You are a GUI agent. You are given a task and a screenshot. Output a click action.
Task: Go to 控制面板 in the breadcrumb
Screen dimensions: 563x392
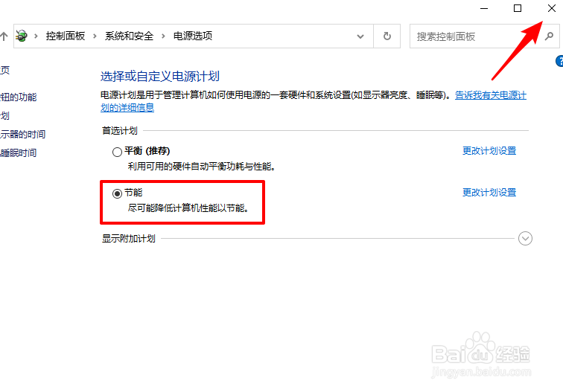pos(66,36)
